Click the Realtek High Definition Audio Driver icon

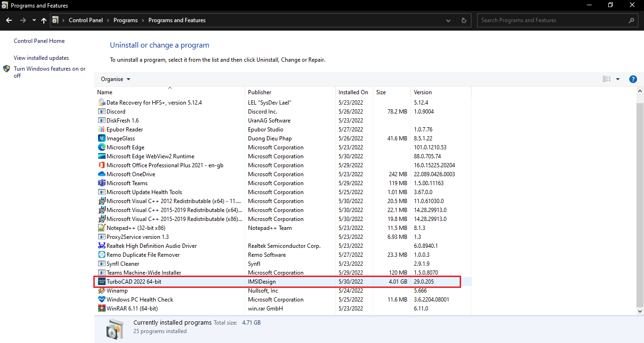pos(101,246)
